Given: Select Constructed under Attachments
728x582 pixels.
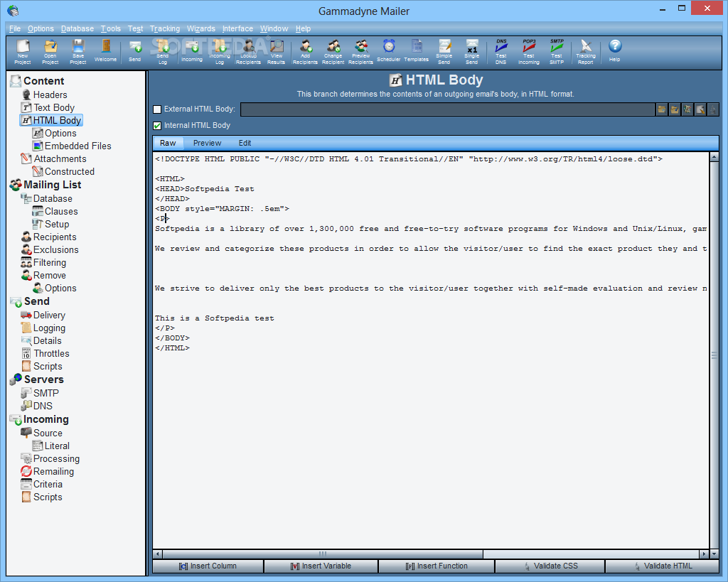Looking at the screenshot, I should tap(63, 172).
